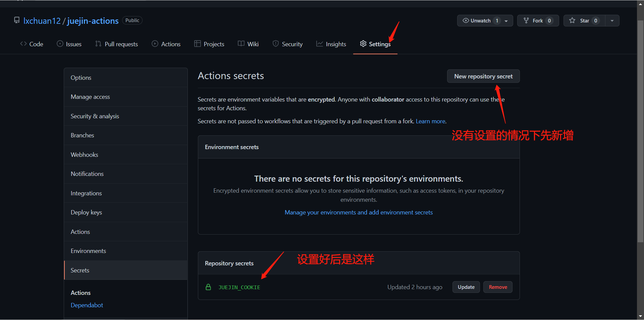
Task: Select Security & analysis in sidebar
Action: pos(126,116)
